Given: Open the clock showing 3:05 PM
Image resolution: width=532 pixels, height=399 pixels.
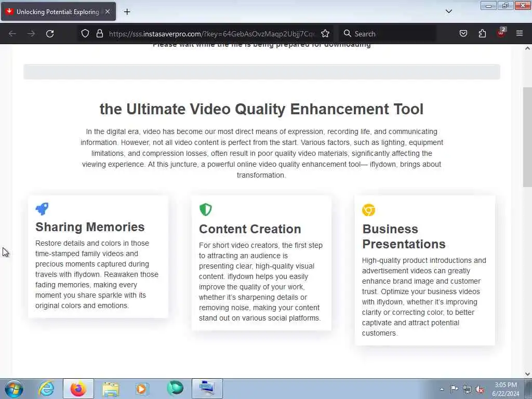Looking at the screenshot, I should click(x=506, y=389).
